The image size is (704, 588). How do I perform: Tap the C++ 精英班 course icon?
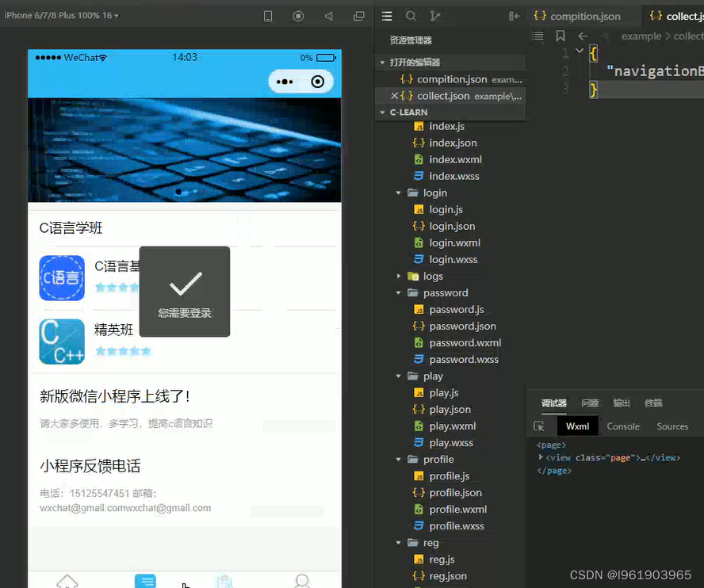coord(62,342)
